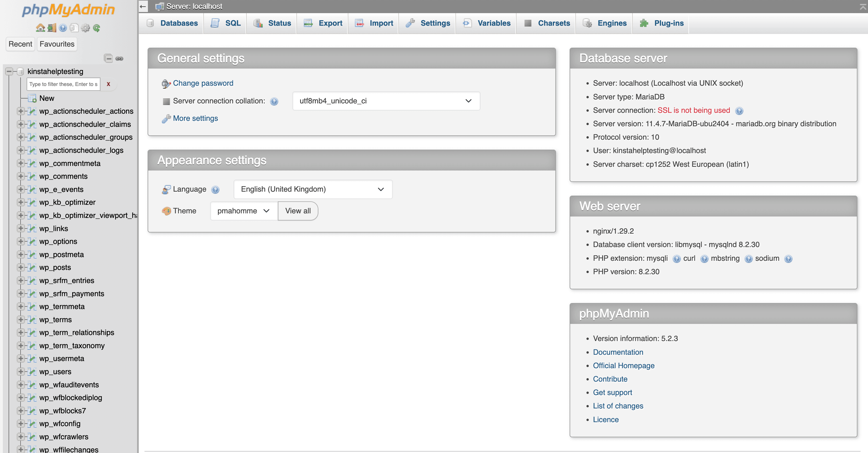The height and width of the screenshot is (453, 868).
Task: Open phpMyAdmin help via question mark icon
Action: point(63,28)
